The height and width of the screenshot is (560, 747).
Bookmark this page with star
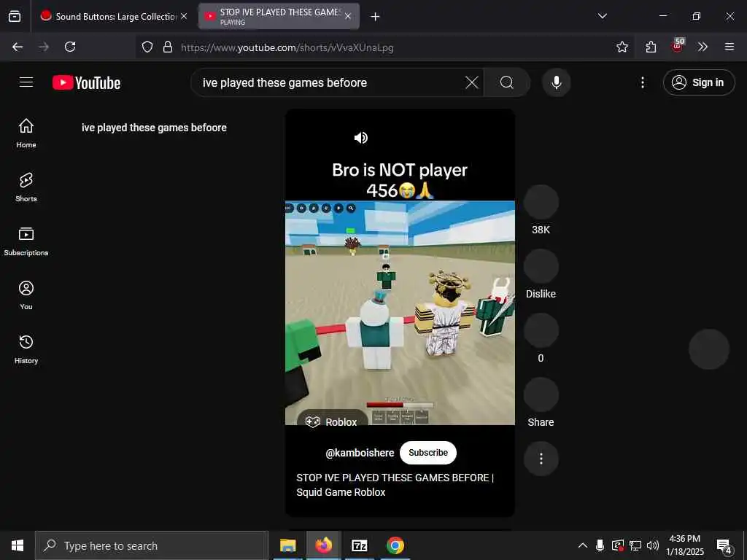point(622,47)
